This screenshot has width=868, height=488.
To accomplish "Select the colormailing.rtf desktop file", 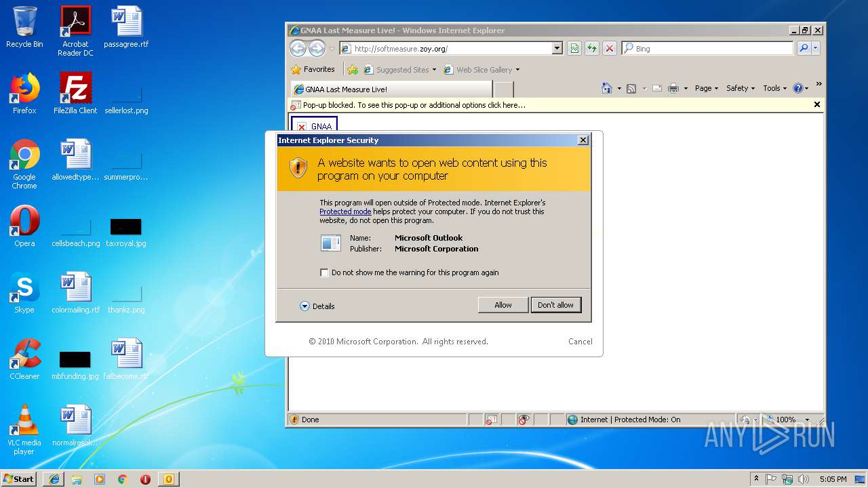I will point(75,293).
